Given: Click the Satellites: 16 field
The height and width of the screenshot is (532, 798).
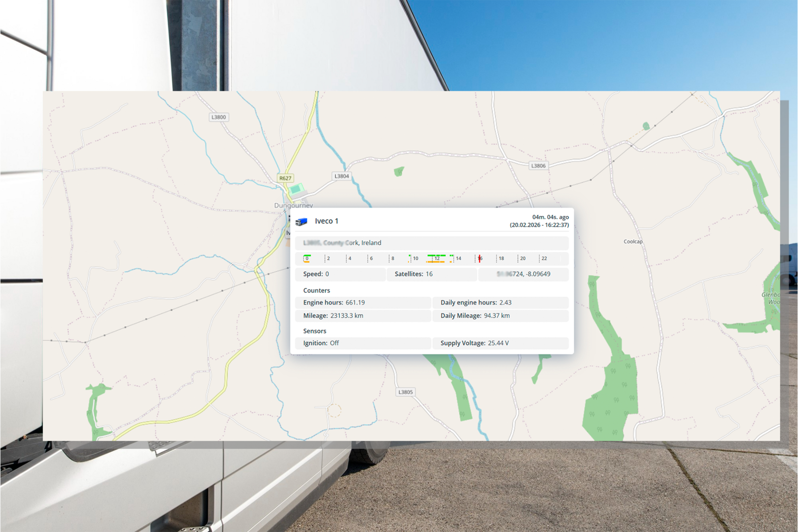Looking at the screenshot, I should tap(432, 274).
